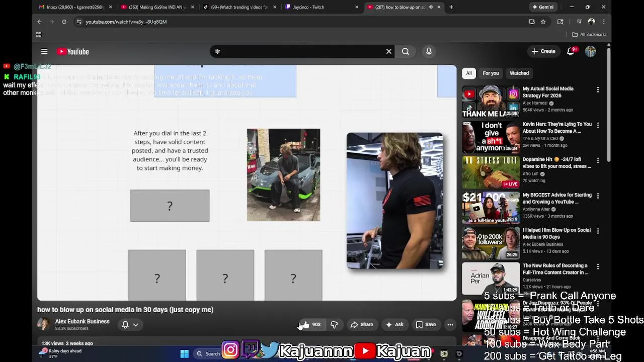Open the channel avatar beside Alex Eubank
This screenshot has width=644, height=362.
click(x=44, y=325)
